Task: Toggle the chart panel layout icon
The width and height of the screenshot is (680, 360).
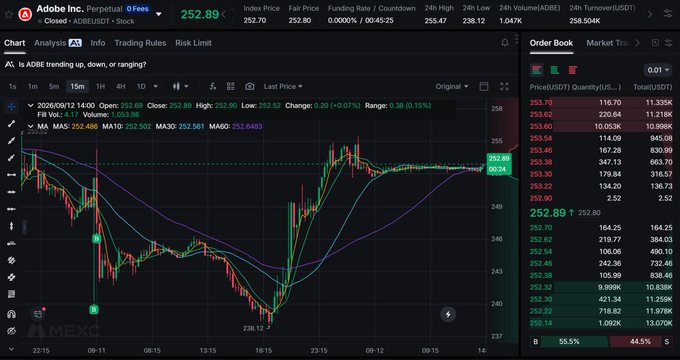Action: (x=484, y=86)
